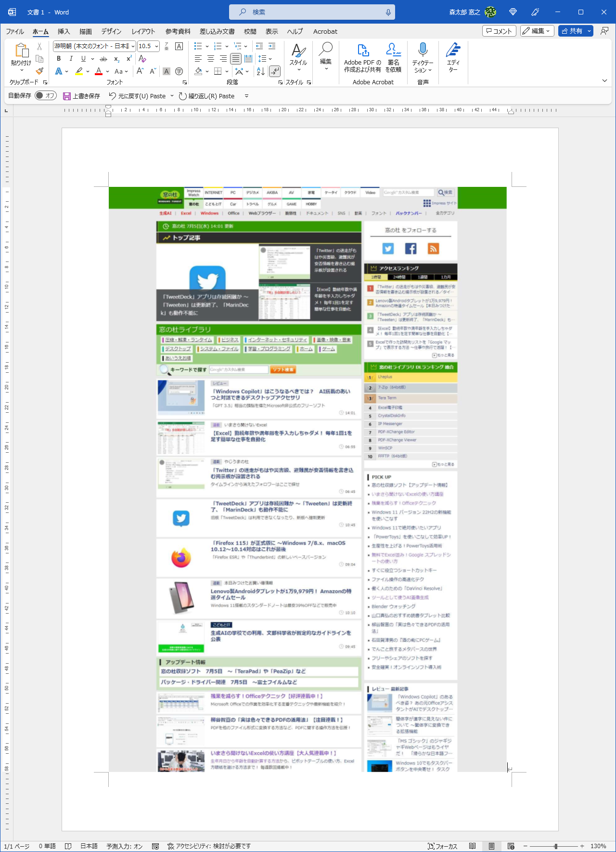Open numbered list dropdown arrow
This screenshot has width=616, height=852.
[x=227, y=46]
